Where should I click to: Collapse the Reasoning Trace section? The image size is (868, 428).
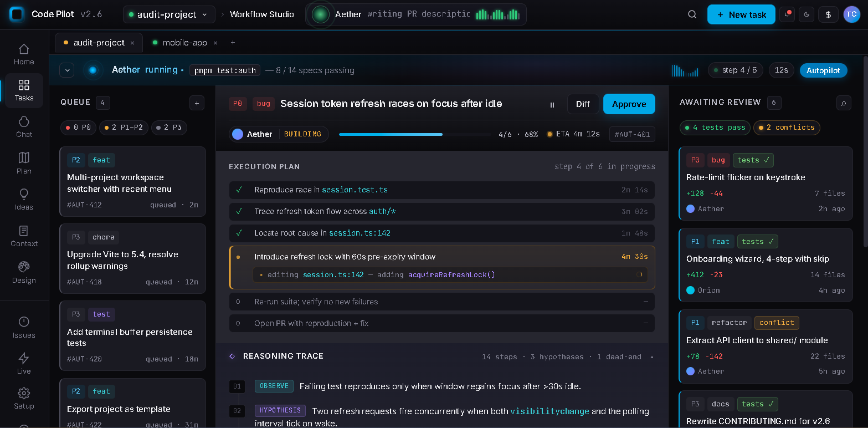click(651, 356)
